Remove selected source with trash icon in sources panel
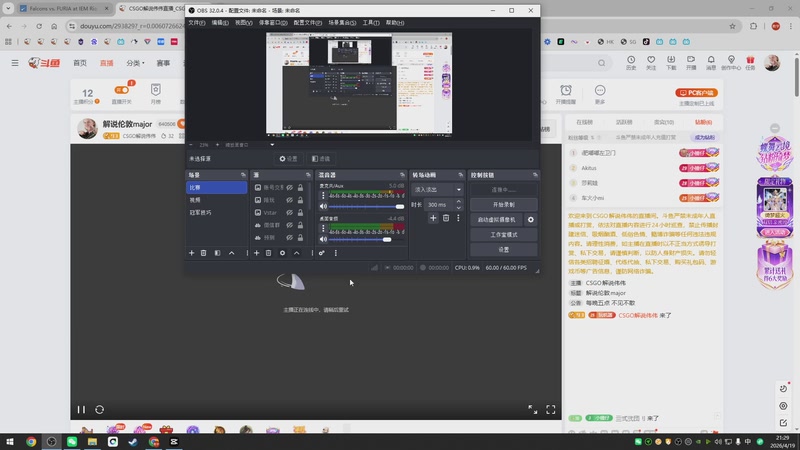The width and height of the screenshot is (800, 450). point(268,253)
